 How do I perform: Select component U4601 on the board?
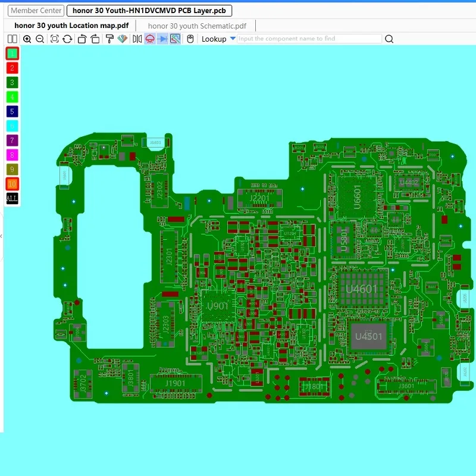click(x=362, y=289)
